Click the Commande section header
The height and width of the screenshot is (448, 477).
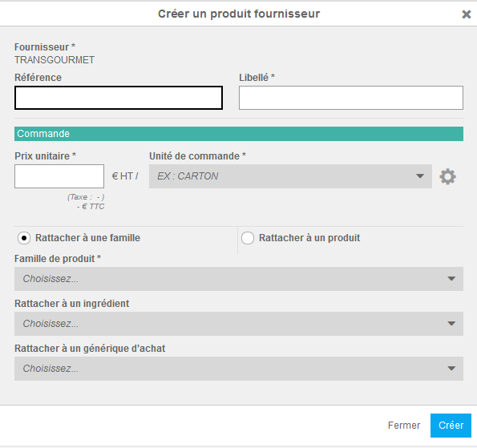coord(239,134)
